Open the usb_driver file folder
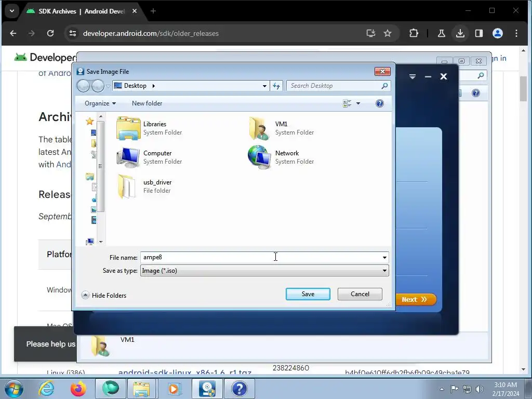This screenshot has width=532, height=399. (127, 187)
